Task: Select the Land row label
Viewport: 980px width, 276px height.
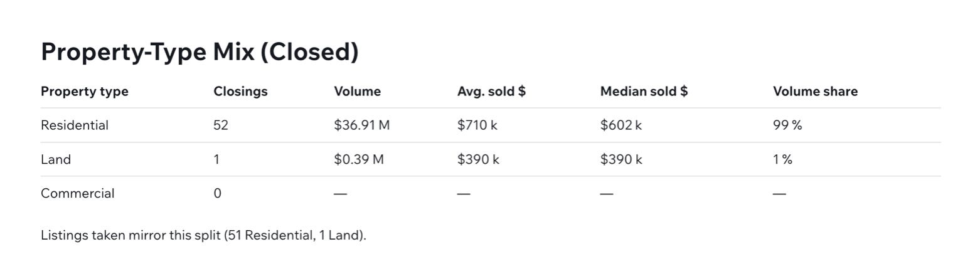Action: pyautogui.click(x=56, y=159)
